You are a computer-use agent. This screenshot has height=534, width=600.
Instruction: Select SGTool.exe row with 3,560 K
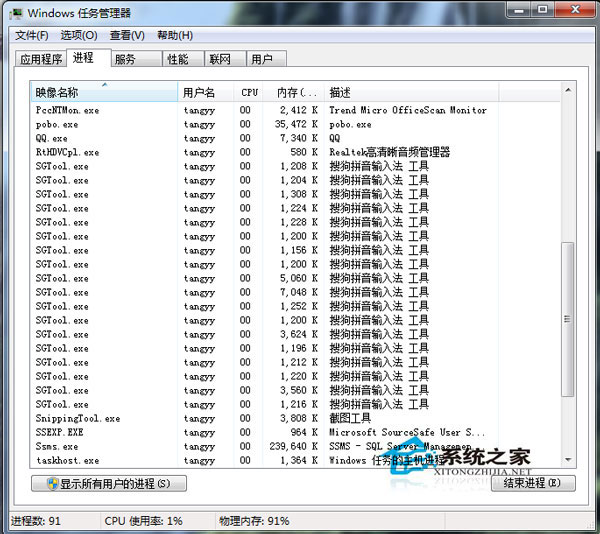click(x=295, y=390)
